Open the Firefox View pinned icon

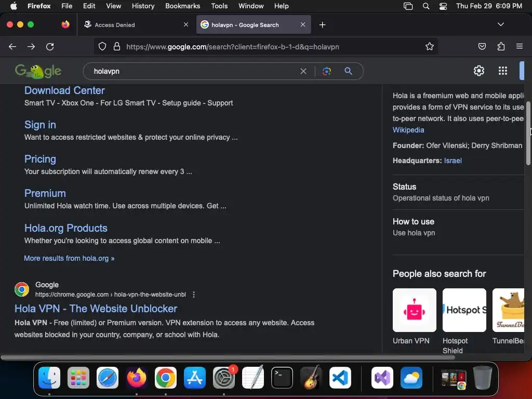pos(65,24)
